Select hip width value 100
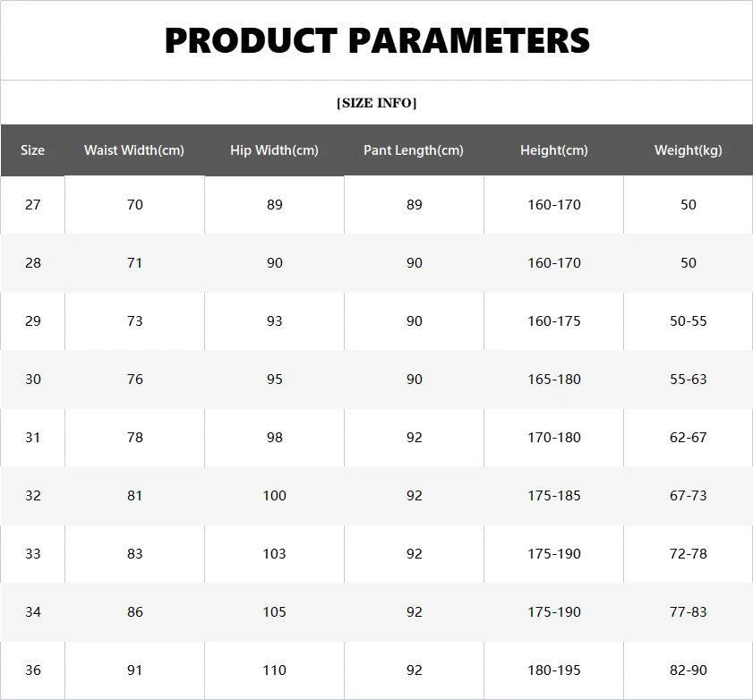The height and width of the screenshot is (700, 753). 274,496
